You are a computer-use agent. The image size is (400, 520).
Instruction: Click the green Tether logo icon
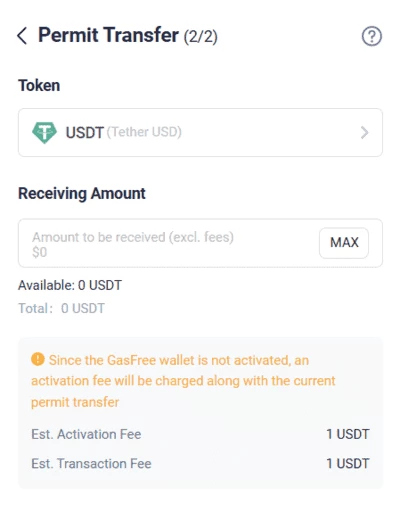point(44,132)
